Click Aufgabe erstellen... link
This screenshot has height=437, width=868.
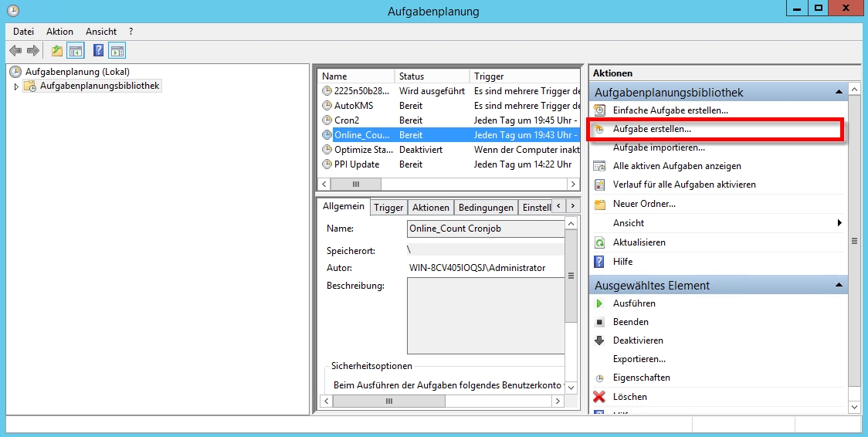tap(652, 129)
